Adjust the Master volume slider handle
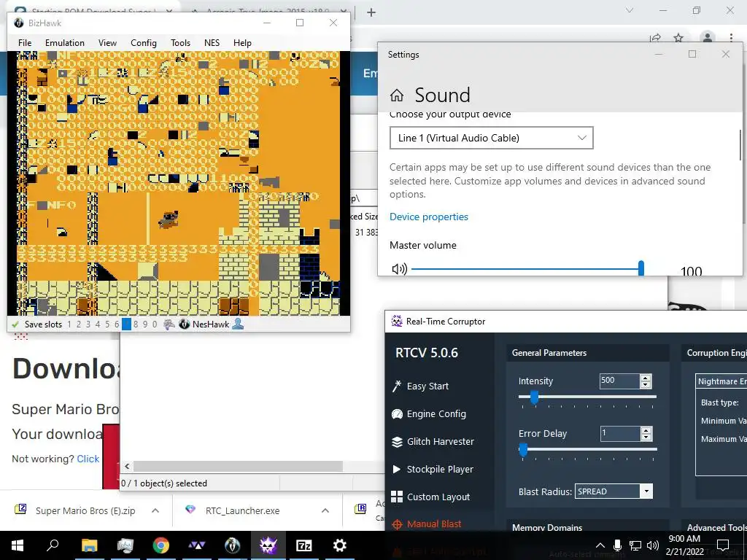 pyautogui.click(x=641, y=268)
